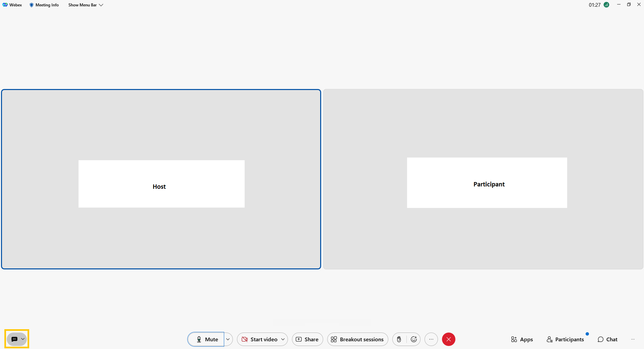Open Meeting Info at the top
Viewport: 644px width, 349px height.
pos(44,5)
